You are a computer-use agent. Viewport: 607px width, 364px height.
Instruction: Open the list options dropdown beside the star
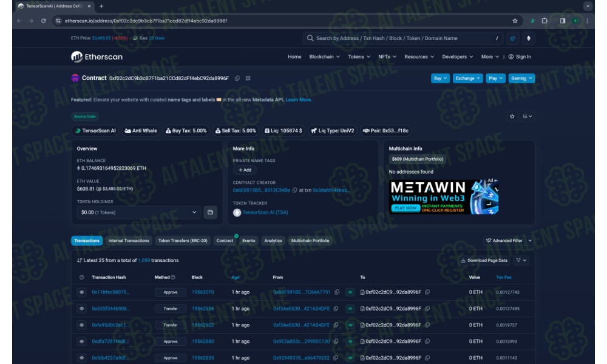pos(527,116)
